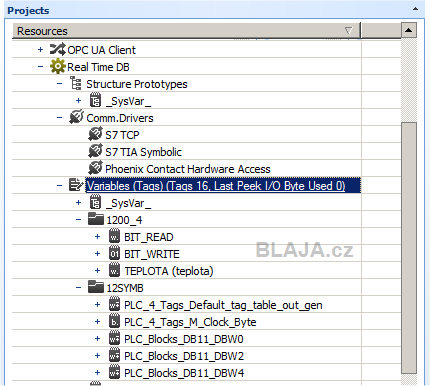Select the BIT_WRITE variable label
The width and height of the screenshot is (430, 386).
[152, 254]
